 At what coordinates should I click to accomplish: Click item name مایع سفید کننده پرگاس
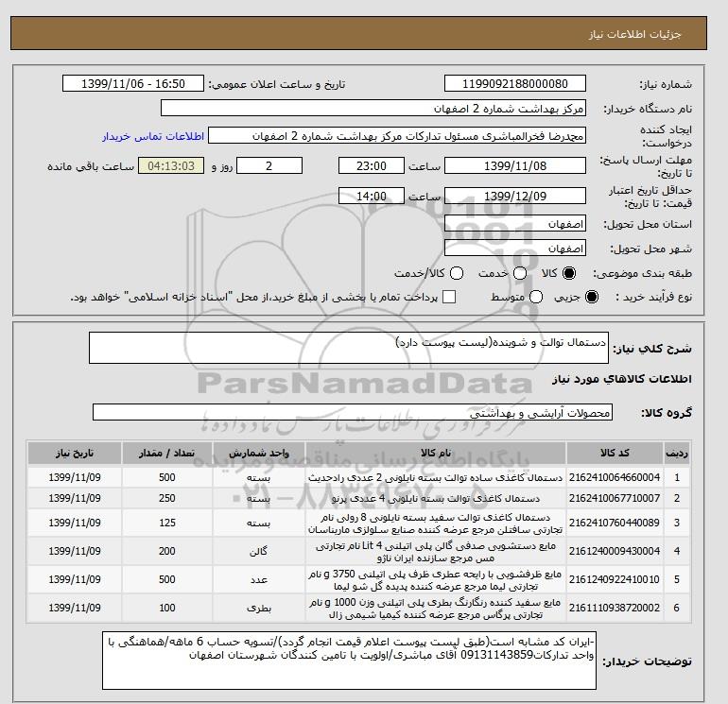click(436, 608)
